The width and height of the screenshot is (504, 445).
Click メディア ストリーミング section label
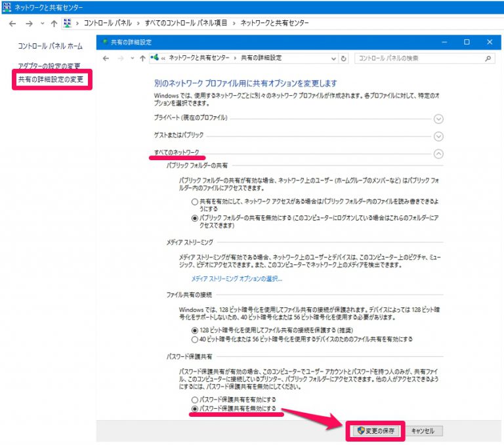click(x=190, y=242)
